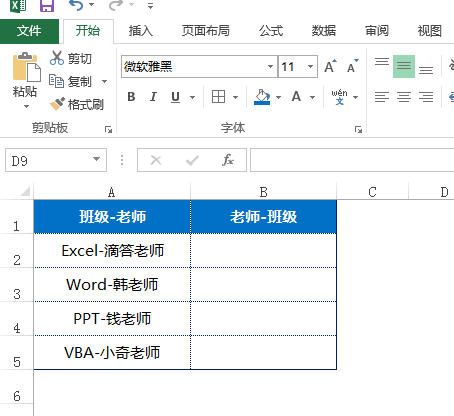Click the wén phonetic guide icon

[339, 97]
